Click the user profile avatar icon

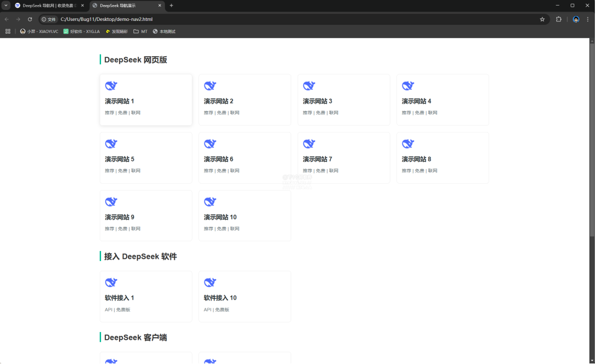[576, 19]
